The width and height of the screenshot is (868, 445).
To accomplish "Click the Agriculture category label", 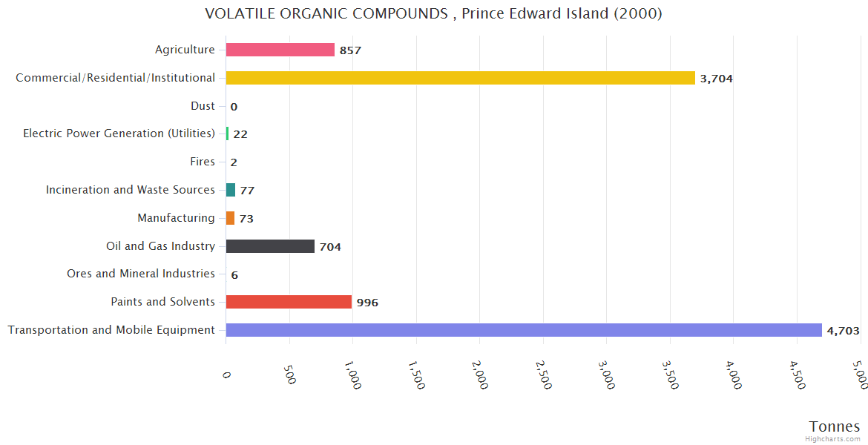I will (185, 50).
